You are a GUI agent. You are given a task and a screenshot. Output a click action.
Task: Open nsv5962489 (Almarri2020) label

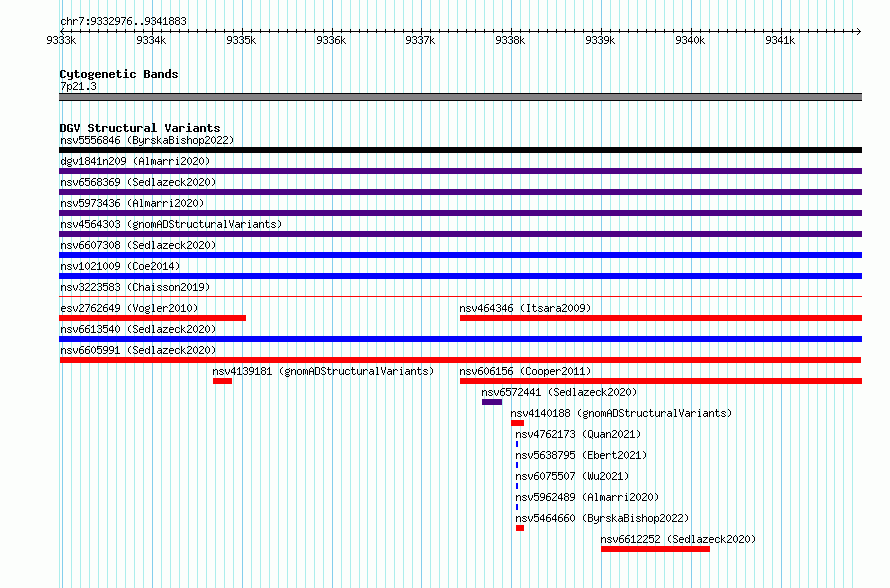(587, 497)
